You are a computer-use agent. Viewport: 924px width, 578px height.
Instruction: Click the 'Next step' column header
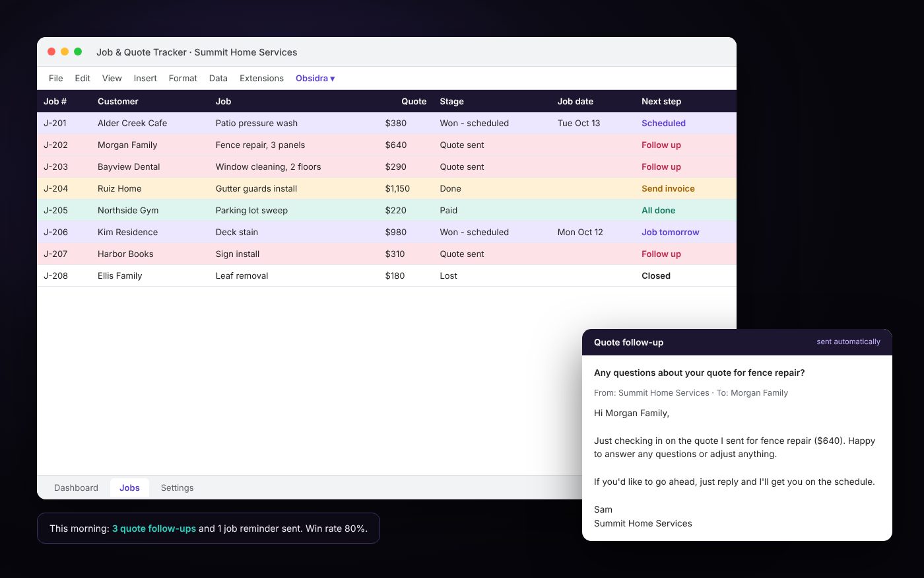[x=661, y=101]
